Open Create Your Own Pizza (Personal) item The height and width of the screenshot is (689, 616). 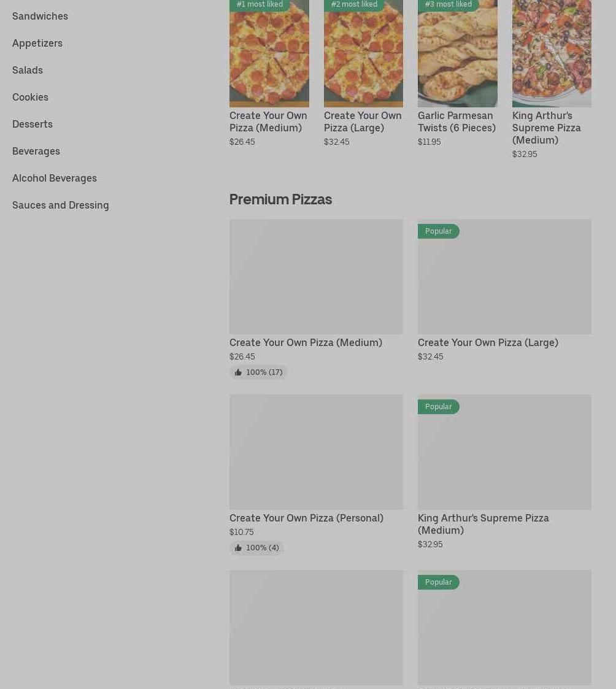pyautogui.click(x=306, y=518)
